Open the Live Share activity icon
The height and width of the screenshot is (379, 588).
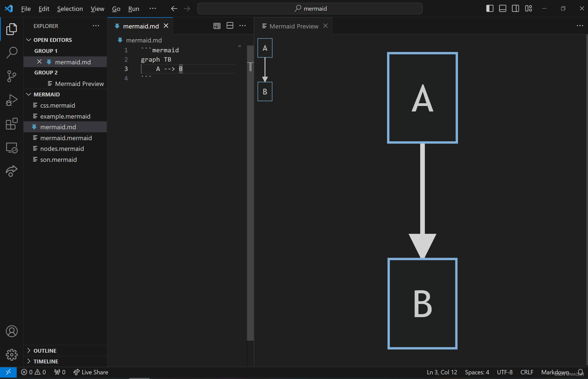coord(11,171)
